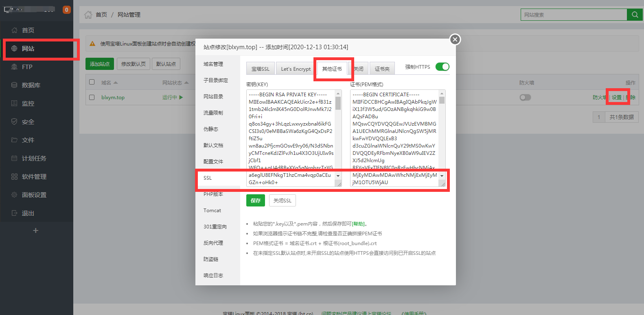Click the running play icon next to 运行中
Viewport: 644px width, 315px height.
tap(181, 97)
